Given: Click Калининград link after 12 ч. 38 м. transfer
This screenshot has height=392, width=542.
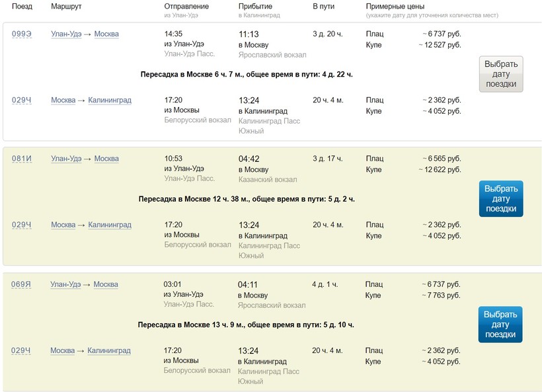Looking at the screenshot, I should point(110,225).
